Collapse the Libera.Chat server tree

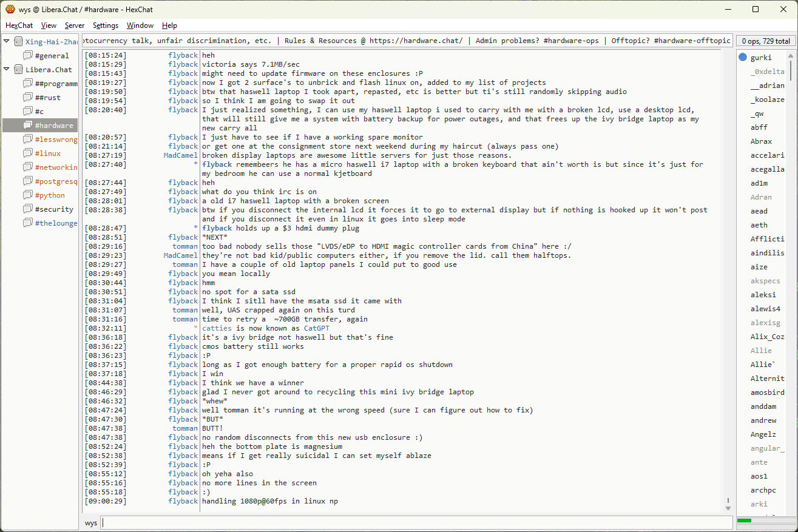[x=7, y=69]
